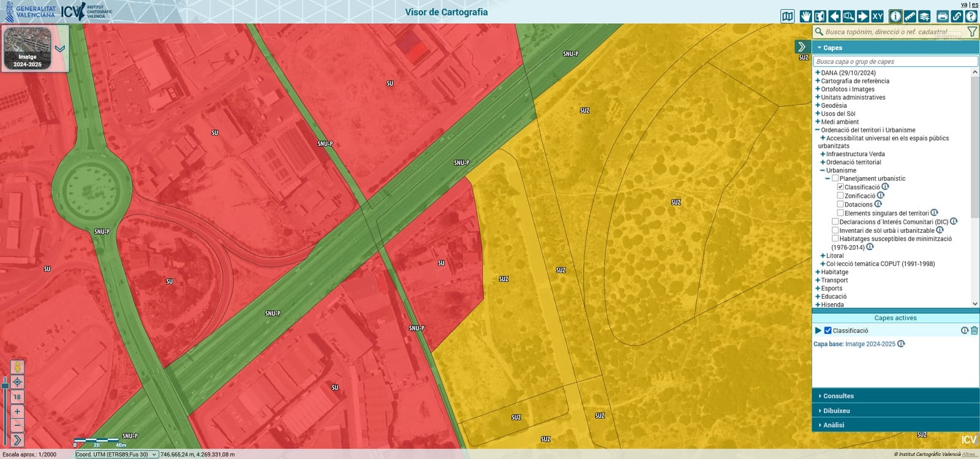Show info for Zonificació layer
Image resolution: width=980 pixels, height=459 pixels.
click(x=881, y=195)
